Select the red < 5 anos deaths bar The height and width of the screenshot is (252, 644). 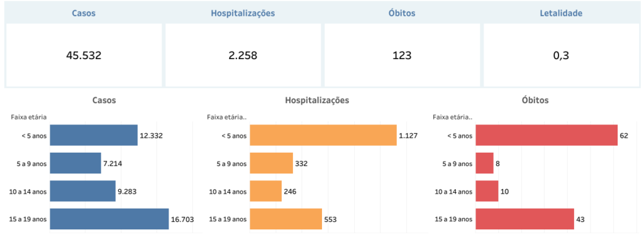[547, 135]
